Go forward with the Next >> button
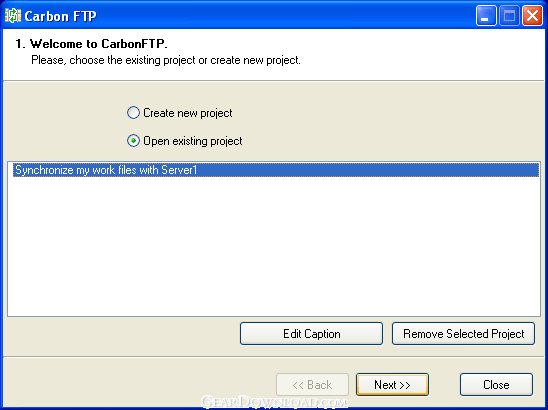 (392, 385)
